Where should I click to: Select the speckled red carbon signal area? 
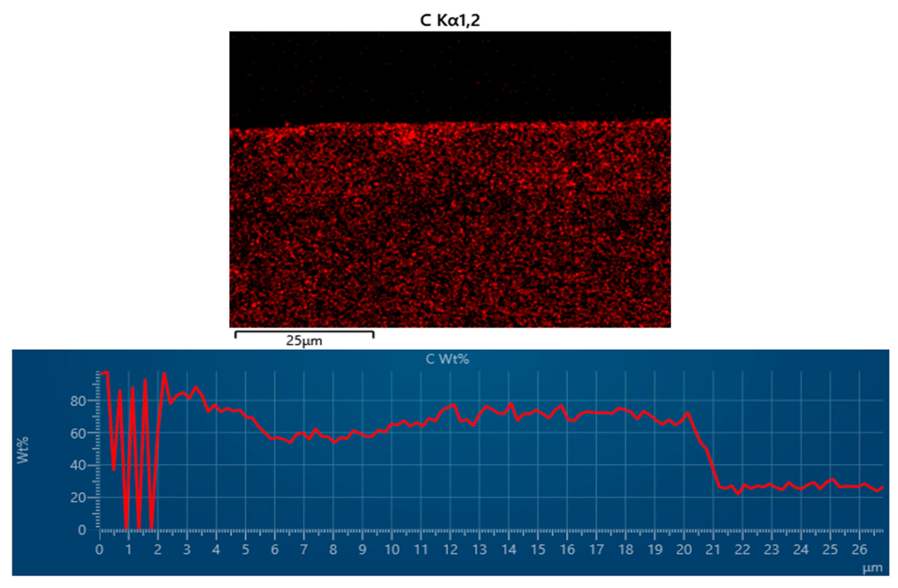click(x=449, y=234)
